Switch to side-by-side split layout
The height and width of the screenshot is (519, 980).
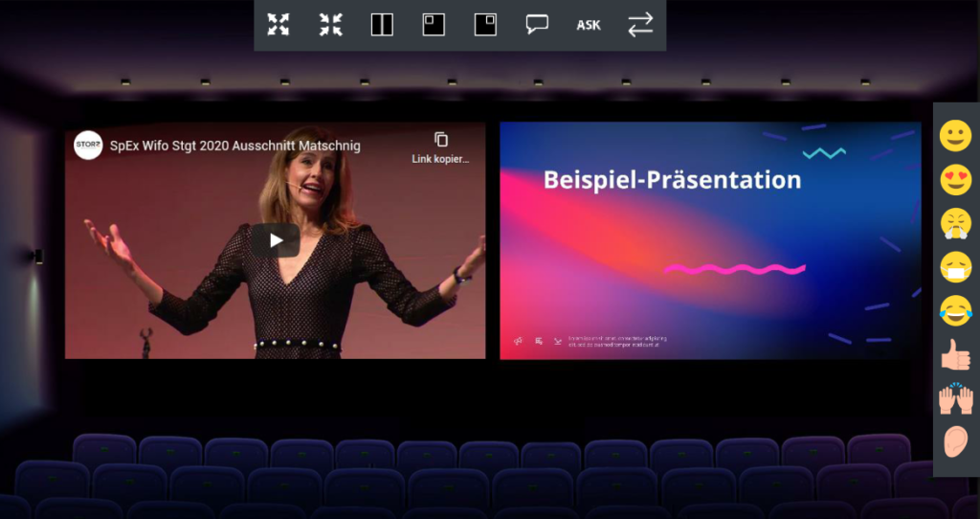point(382,25)
